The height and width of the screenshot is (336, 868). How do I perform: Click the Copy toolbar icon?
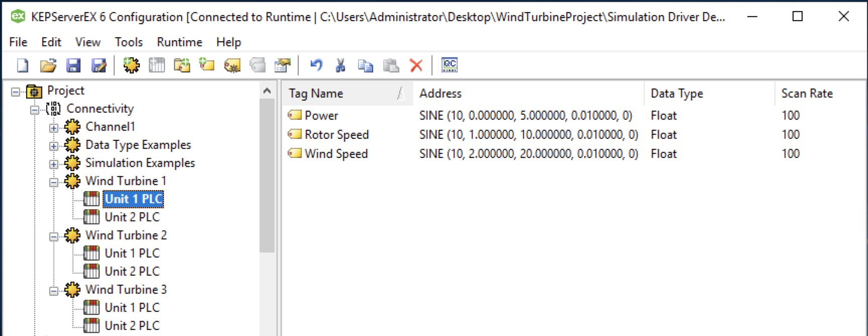pyautogui.click(x=366, y=65)
